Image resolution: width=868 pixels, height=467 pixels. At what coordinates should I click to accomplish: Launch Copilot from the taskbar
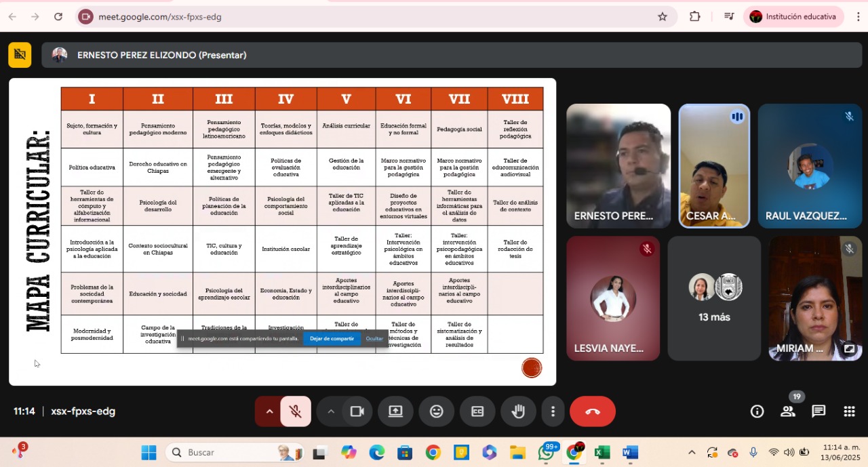point(349,452)
